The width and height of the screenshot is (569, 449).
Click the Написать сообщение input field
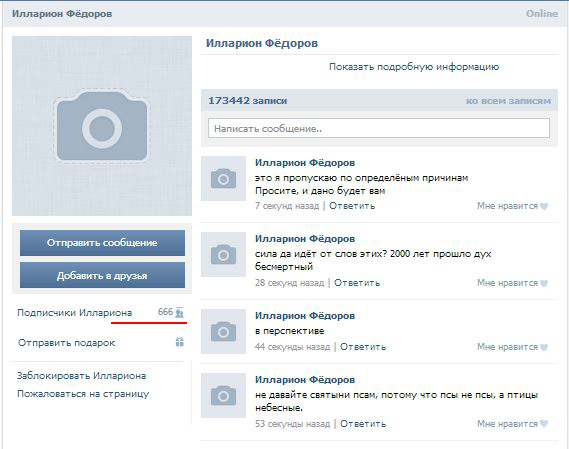(379, 128)
